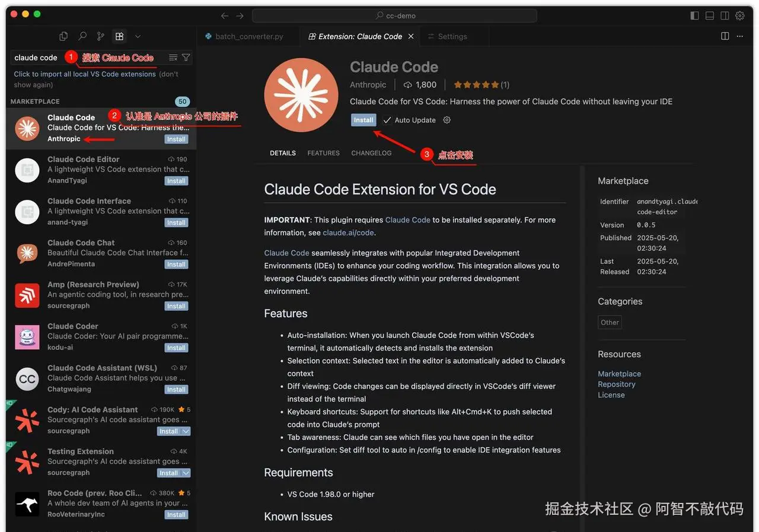Screen dimensions: 759x532
Task: Toggle the bottom panel layout icon
Action: point(710,15)
